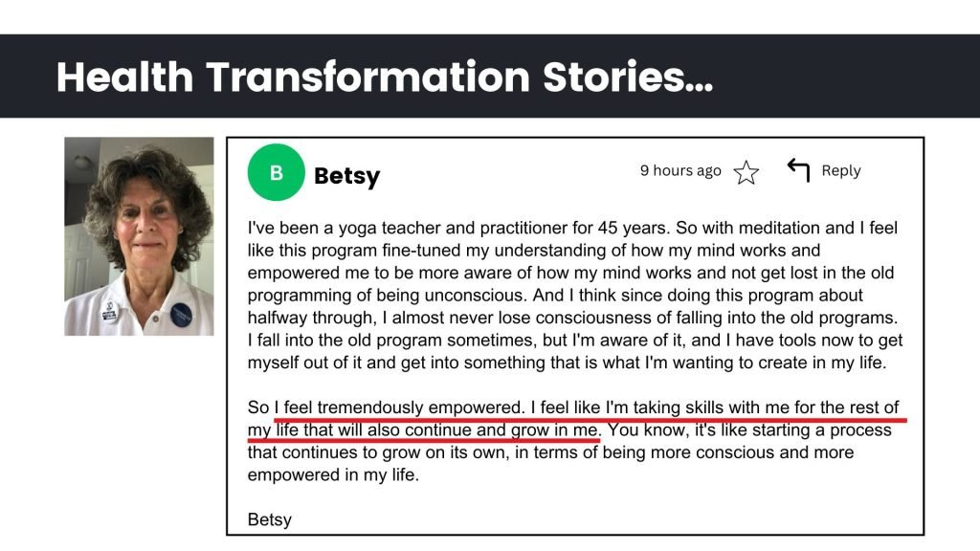Click the green B avatar circle
The image size is (980, 551).
(x=277, y=172)
